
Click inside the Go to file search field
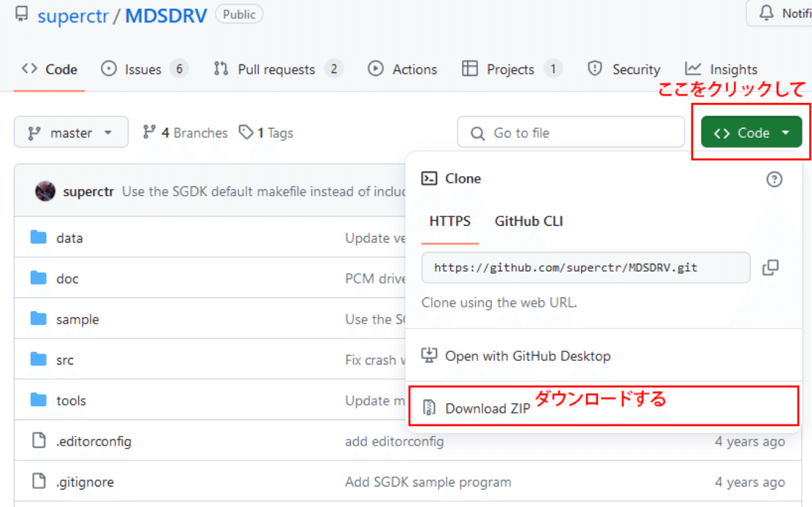click(570, 132)
